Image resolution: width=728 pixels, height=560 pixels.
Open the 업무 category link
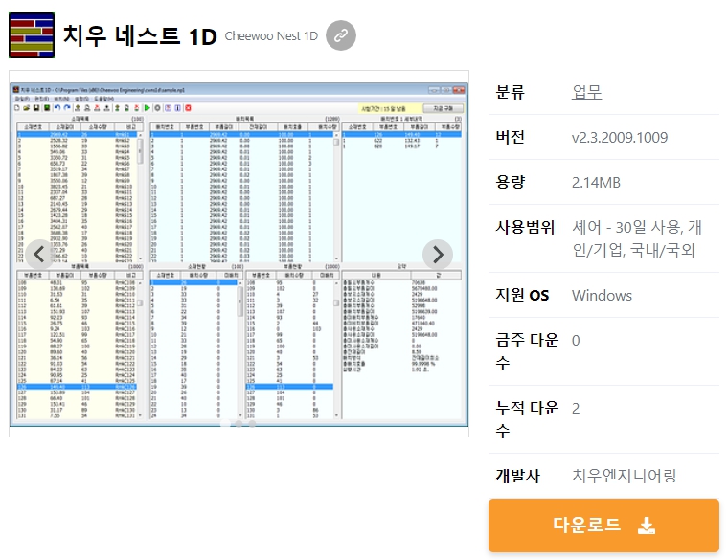586,92
